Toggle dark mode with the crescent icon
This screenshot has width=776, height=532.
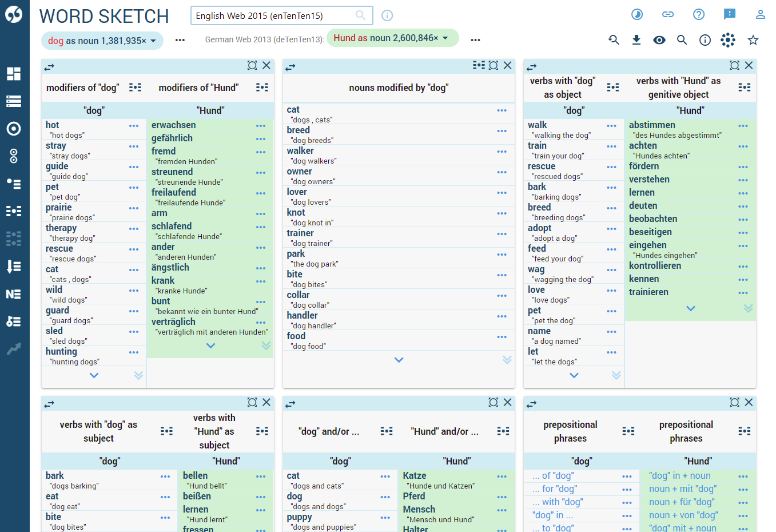click(x=637, y=14)
